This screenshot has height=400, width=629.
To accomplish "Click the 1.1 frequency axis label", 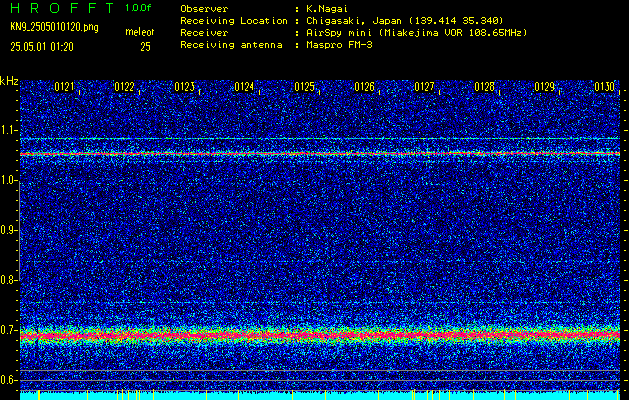I will point(8,130).
